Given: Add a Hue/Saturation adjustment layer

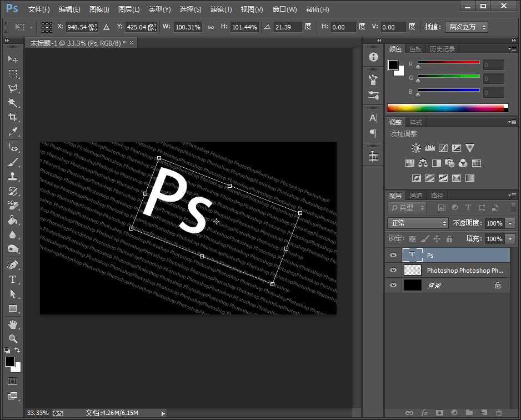Looking at the screenshot, I should pos(410,163).
